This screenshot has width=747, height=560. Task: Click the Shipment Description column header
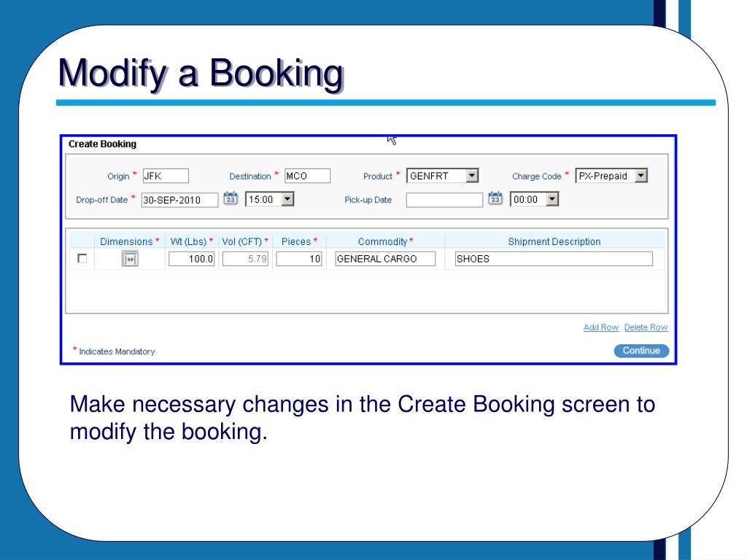tap(554, 241)
